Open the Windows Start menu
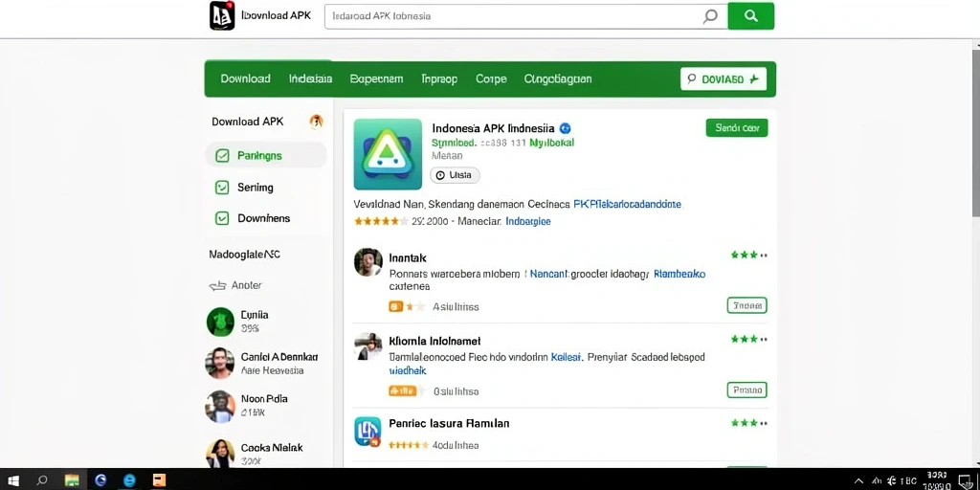The height and width of the screenshot is (490, 980). [12, 480]
